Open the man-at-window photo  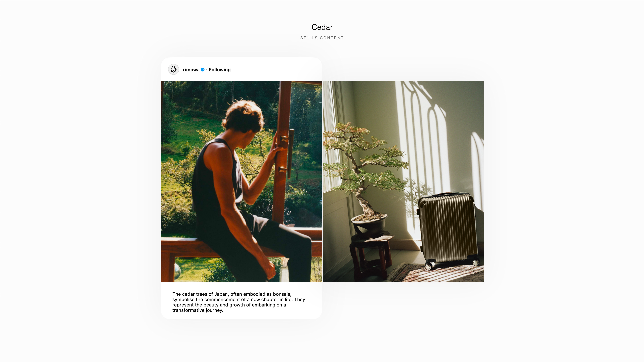click(x=241, y=181)
